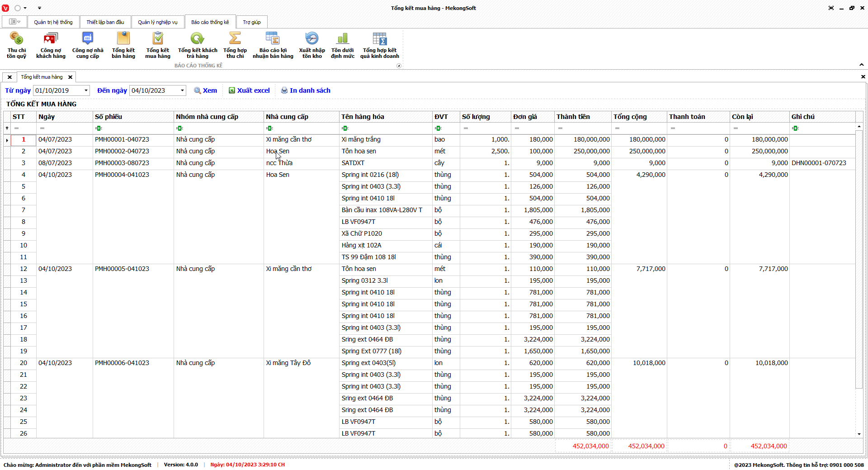Open Tổng kết bán hàng report

[x=123, y=45]
